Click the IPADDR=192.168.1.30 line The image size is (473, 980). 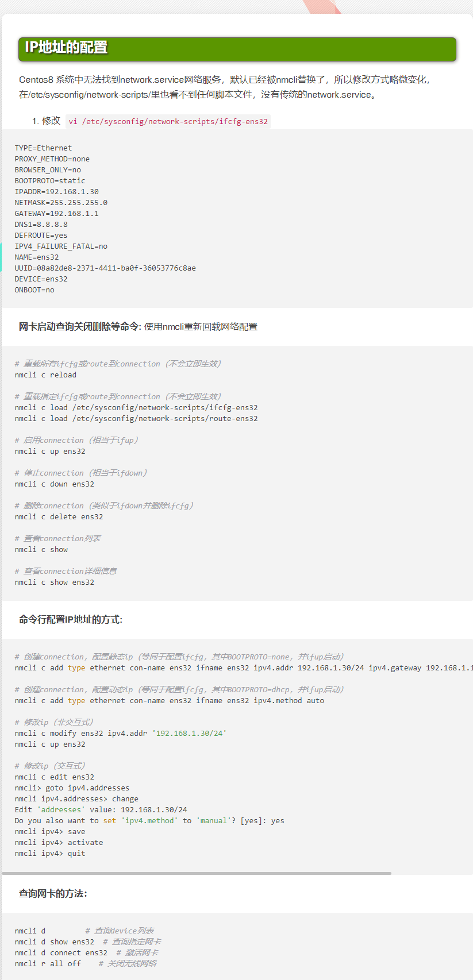click(57, 191)
